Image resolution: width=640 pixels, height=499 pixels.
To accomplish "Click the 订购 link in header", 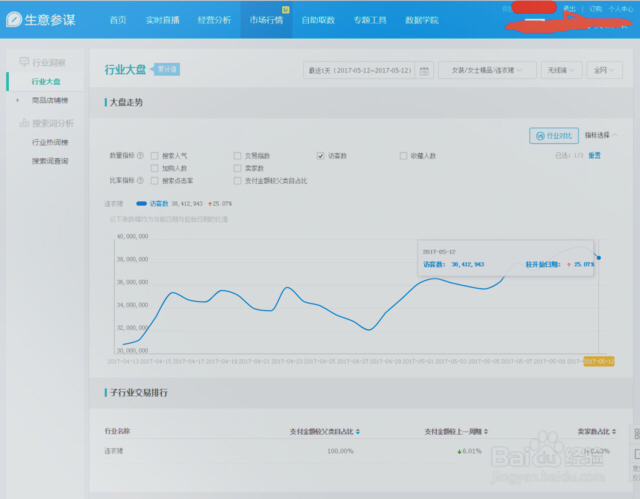I will click(x=596, y=9).
